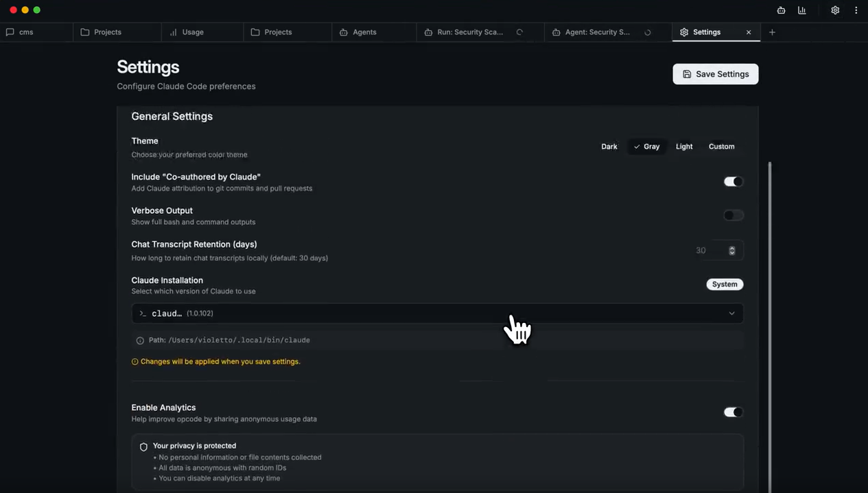The height and width of the screenshot is (493, 868).
Task: Switch to the Usage tab
Action: pyautogui.click(x=202, y=32)
